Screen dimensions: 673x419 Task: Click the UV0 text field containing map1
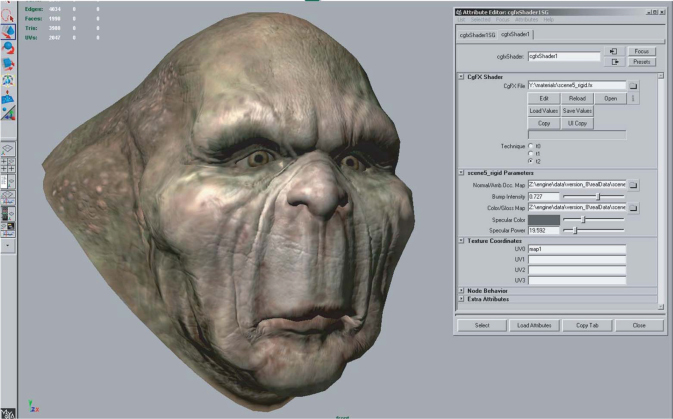click(x=577, y=249)
